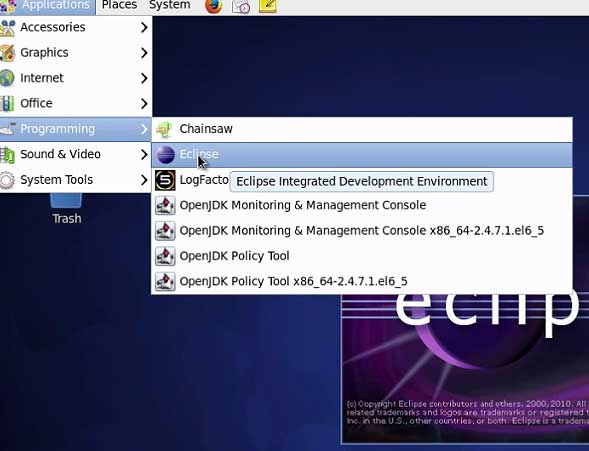The height and width of the screenshot is (451, 589).
Task: Click the Eclipse splash screen image
Action: tap(465, 369)
